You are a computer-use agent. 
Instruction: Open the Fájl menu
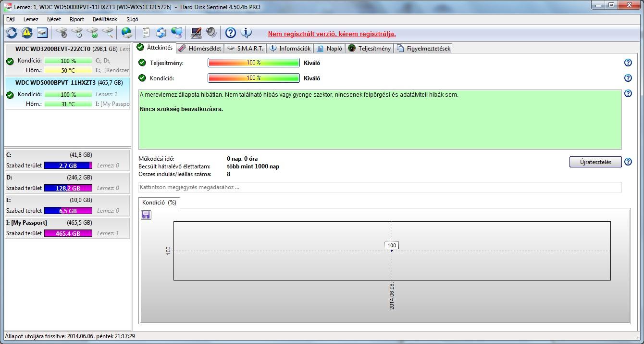tap(11, 19)
